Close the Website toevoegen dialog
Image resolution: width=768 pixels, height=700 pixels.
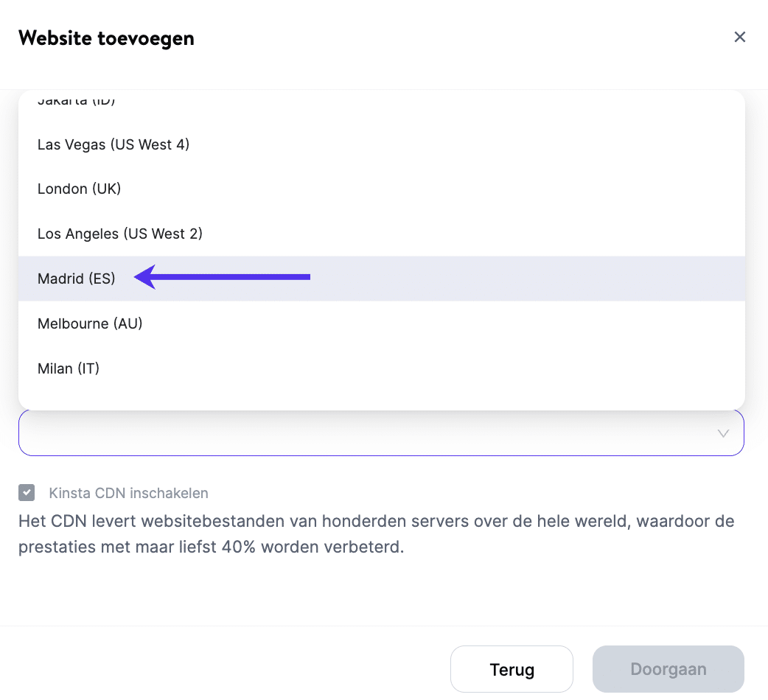tap(740, 37)
